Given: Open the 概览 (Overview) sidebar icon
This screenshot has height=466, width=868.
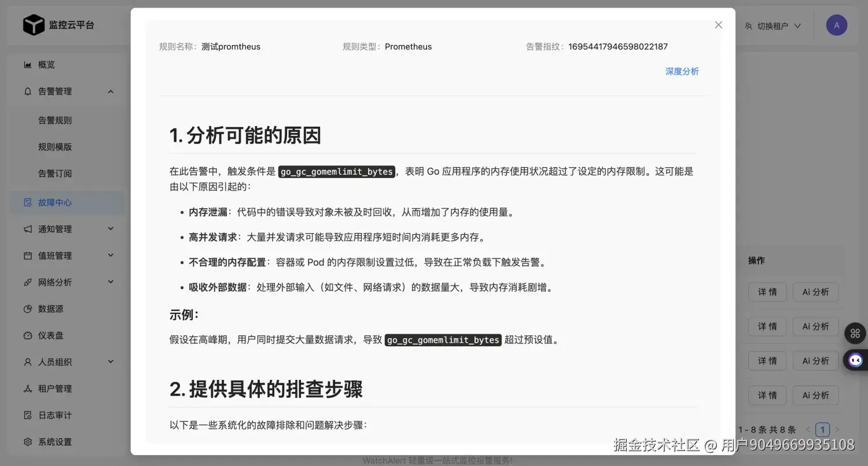Looking at the screenshot, I should point(27,64).
